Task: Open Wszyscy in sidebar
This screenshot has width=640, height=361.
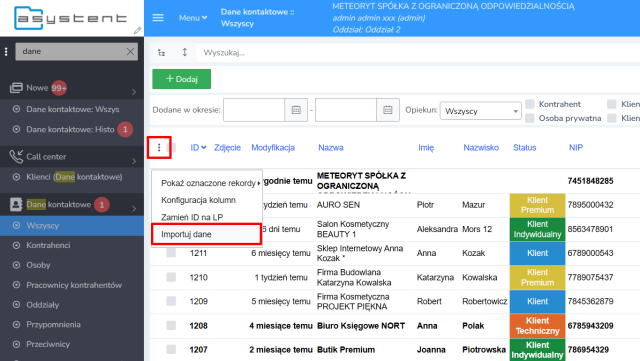Action: click(x=72, y=225)
